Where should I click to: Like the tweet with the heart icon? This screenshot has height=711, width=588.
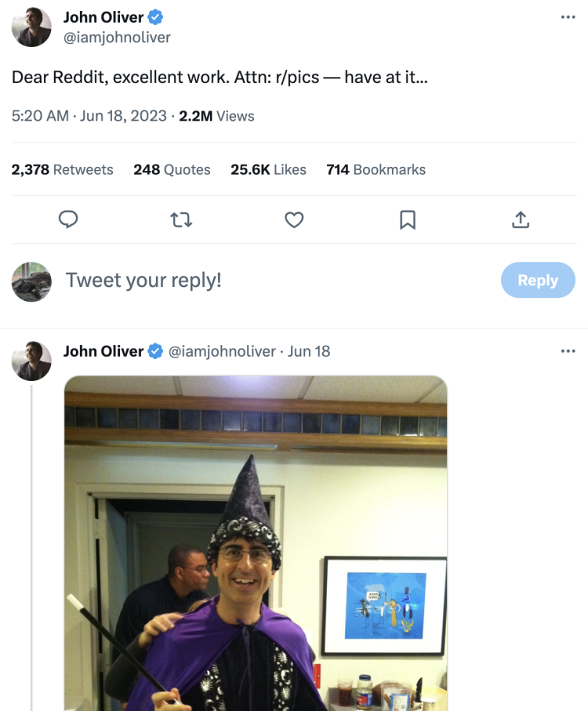pyautogui.click(x=294, y=220)
